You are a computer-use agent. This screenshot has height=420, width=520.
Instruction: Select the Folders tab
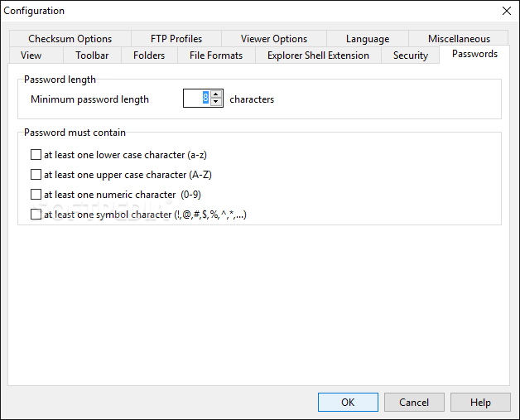click(x=149, y=56)
